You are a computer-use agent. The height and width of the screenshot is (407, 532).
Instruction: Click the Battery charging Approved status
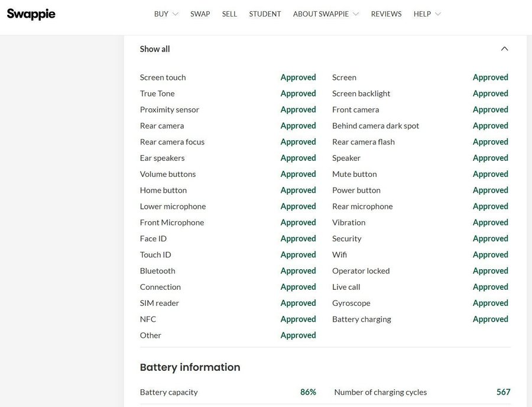pyautogui.click(x=490, y=319)
